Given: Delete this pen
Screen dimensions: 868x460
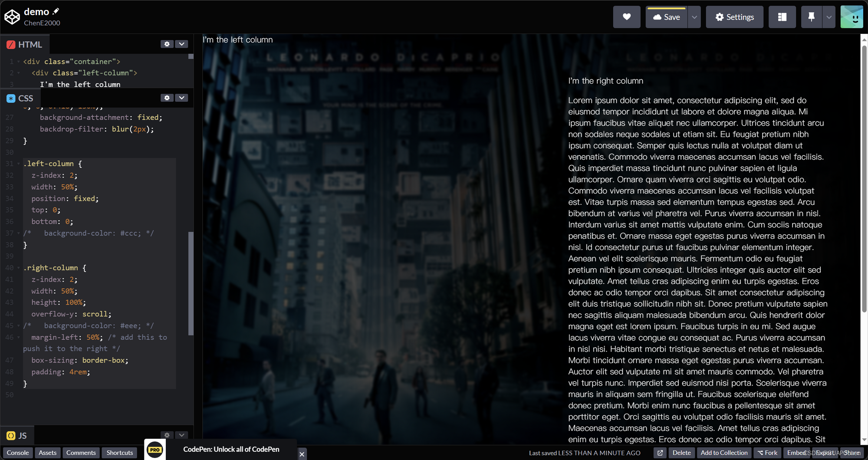Looking at the screenshot, I should pos(681,453).
